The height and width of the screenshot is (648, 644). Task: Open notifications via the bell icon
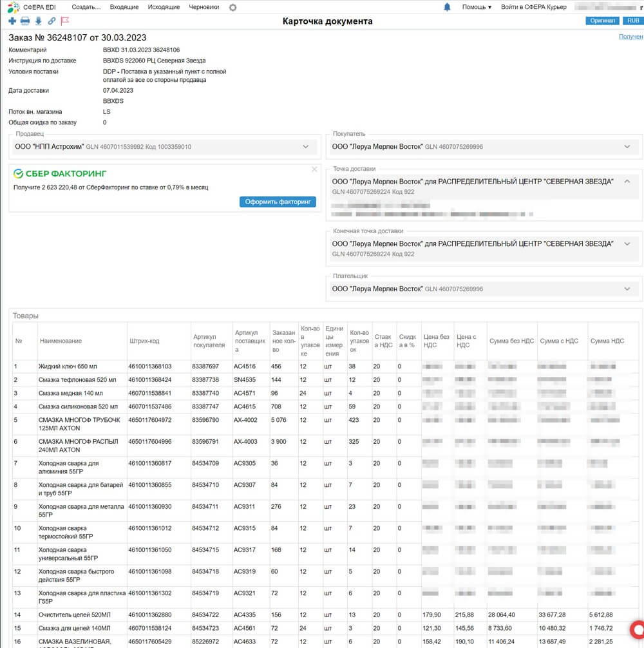click(448, 7)
